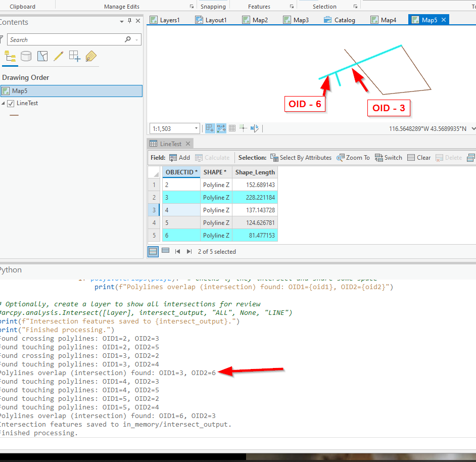Image resolution: width=476 pixels, height=462 pixels.
Task: Click the LineTest line symbol swatch
Action: click(14, 115)
